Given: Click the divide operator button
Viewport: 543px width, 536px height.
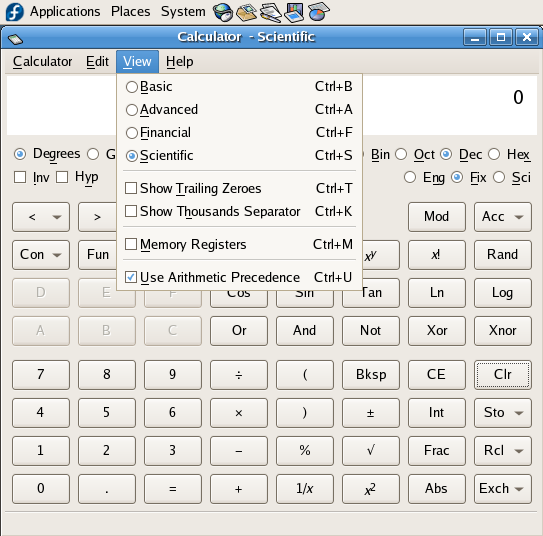Looking at the screenshot, I should (x=239, y=375).
